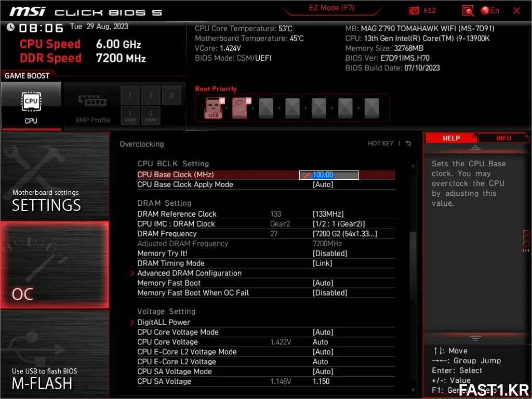The height and width of the screenshot is (399, 532).
Task: Open the BIOS search magnifier icon
Action: click(468, 10)
